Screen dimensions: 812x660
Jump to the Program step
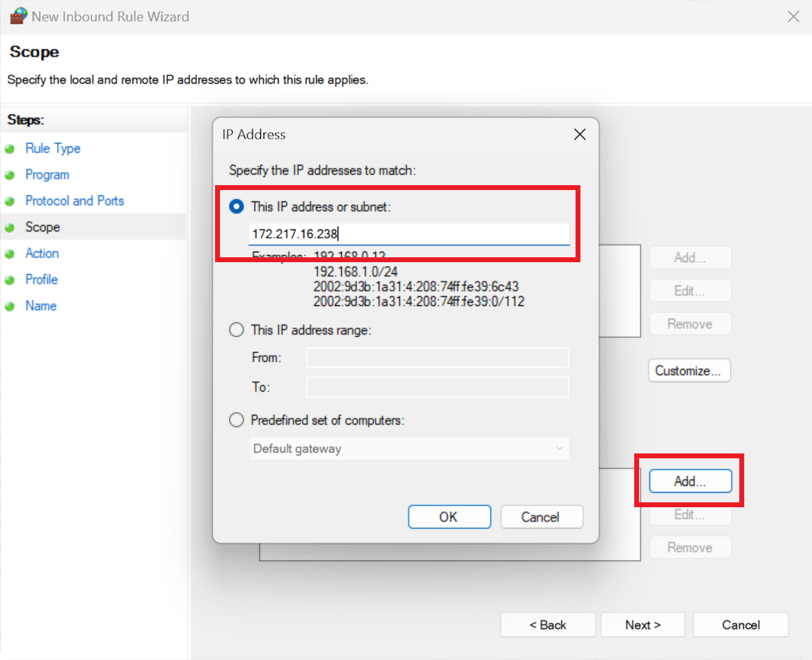point(47,175)
